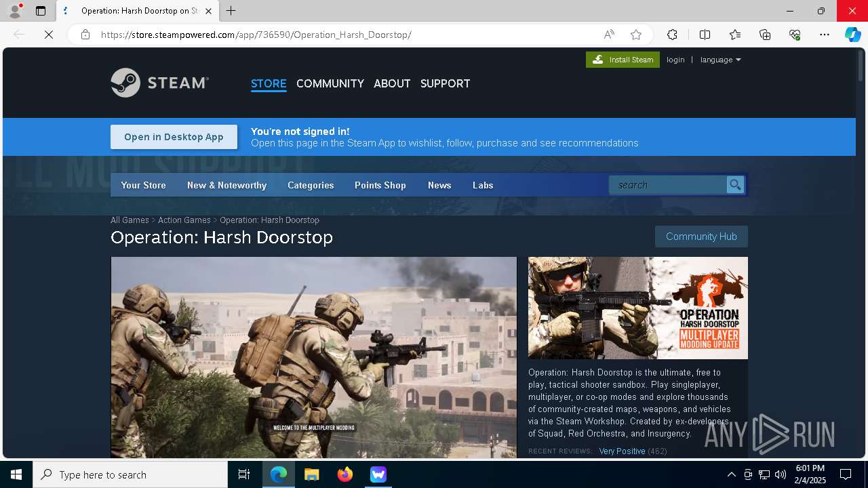The image size is (868, 488).
Task: Open Browser essentials icon
Action: [x=795, y=35]
